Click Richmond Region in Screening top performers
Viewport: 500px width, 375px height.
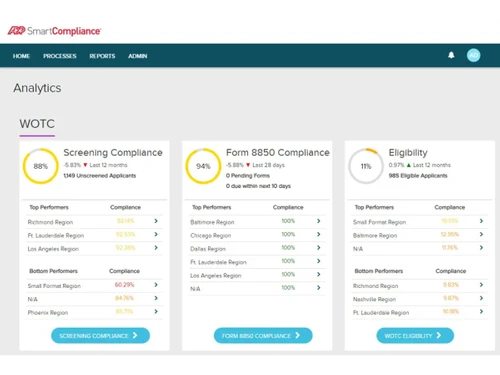coord(50,222)
